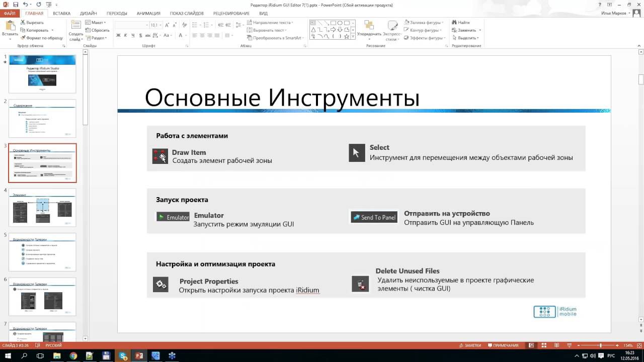Switch to the ПОКАЗ СЛАЙДОВ tab
Screen dimensions: 644x362
[x=187, y=13]
